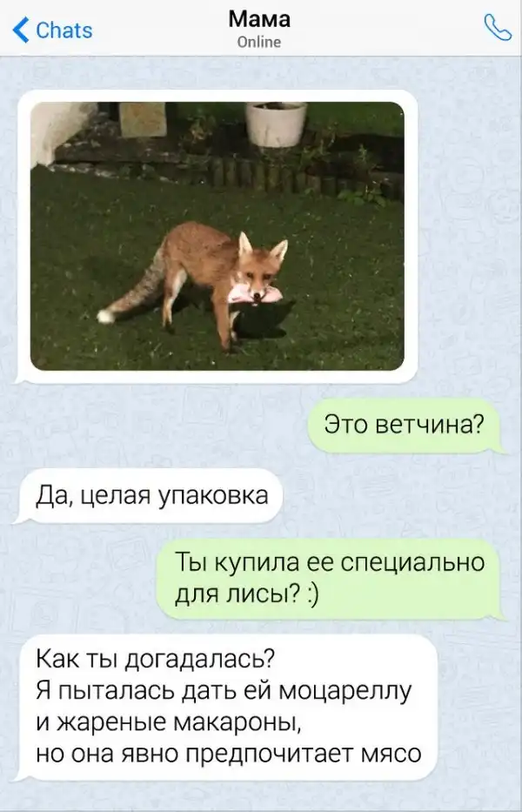Tap the white flower pot in photo
This screenshot has width=522, height=812.
[x=276, y=124]
